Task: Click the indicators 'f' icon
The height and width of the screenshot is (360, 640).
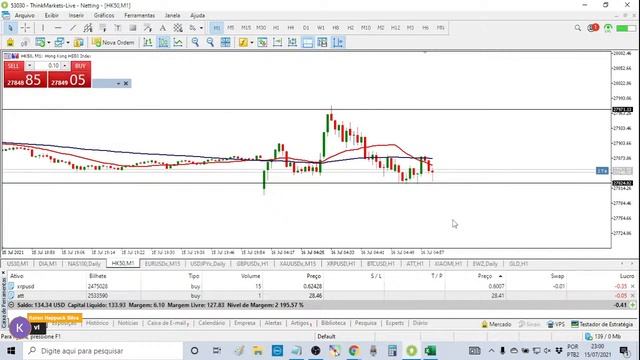Action: click(243, 42)
